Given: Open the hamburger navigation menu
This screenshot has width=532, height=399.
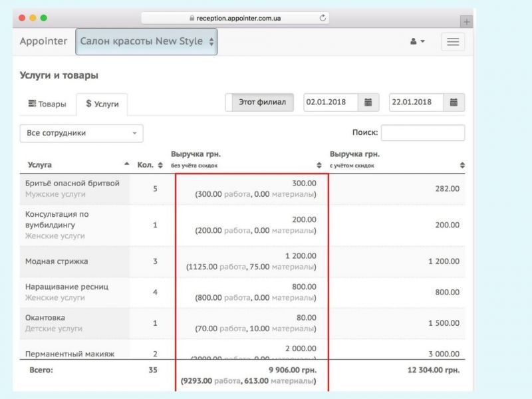Looking at the screenshot, I should pos(453,42).
